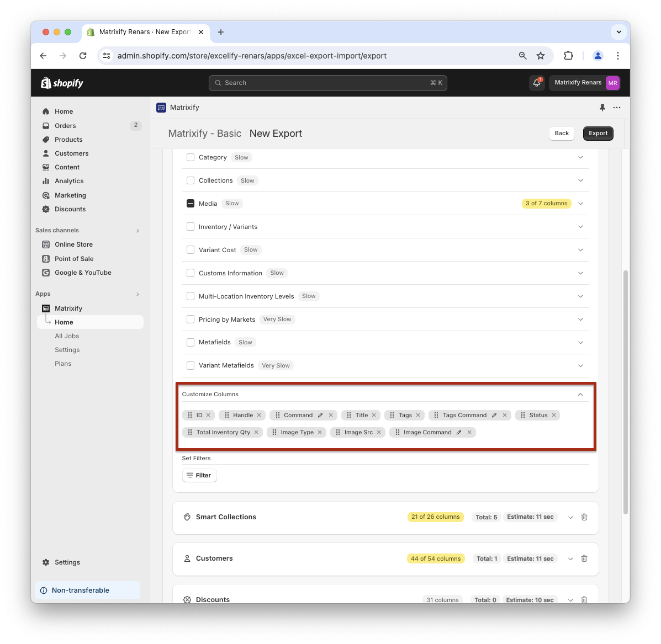
Task: Open All Jobs in the sidebar
Action: tap(67, 336)
